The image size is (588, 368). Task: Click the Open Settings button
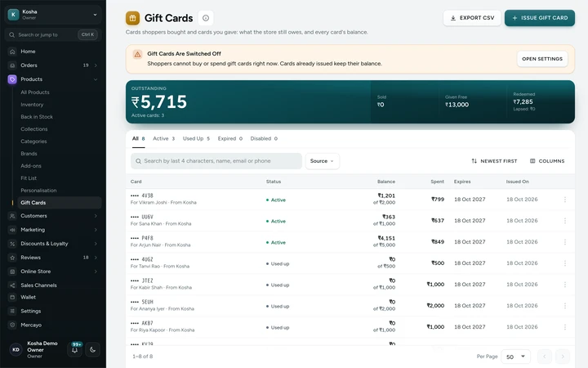[542, 59]
